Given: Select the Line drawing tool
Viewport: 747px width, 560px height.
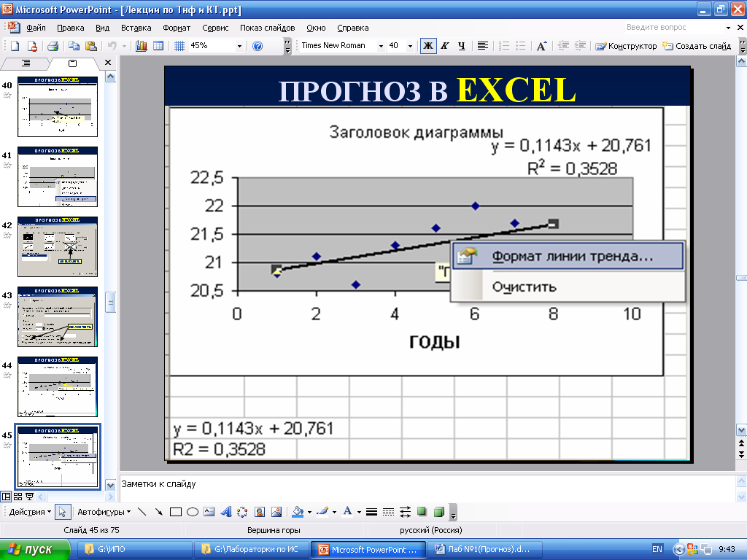Looking at the screenshot, I should [x=142, y=512].
